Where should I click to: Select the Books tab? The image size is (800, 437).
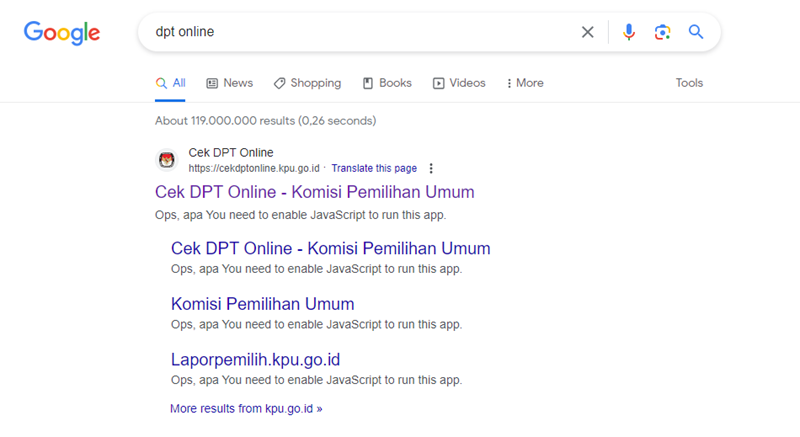coord(387,83)
